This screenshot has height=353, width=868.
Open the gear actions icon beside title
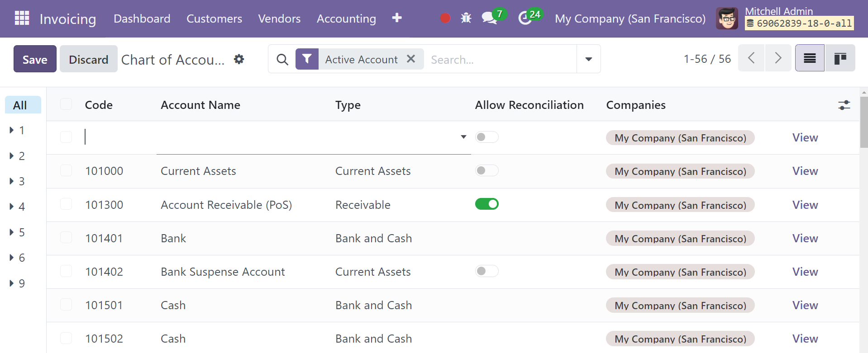[x=239, y=59]
